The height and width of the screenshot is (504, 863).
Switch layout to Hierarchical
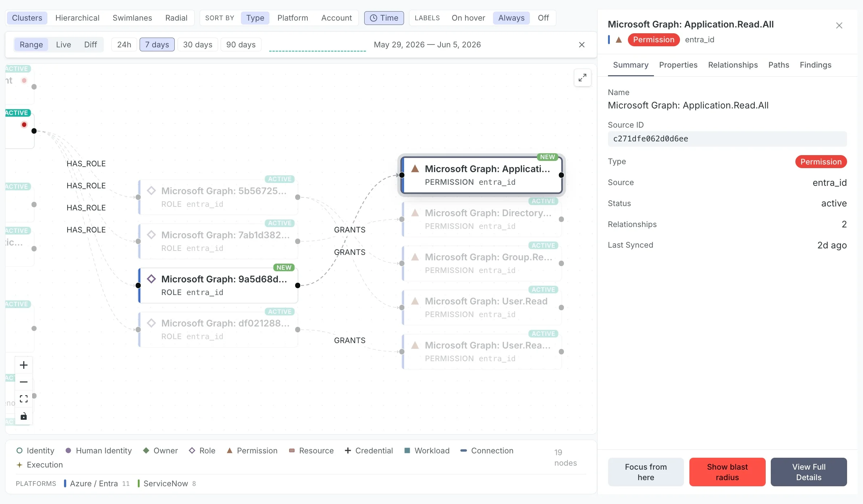(x=77, y=18)
